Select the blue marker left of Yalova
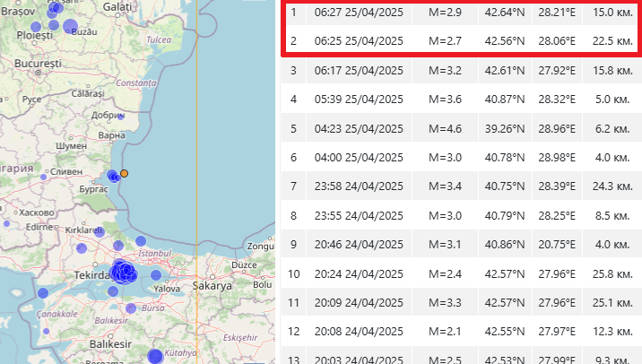Viewport: 642px width, 364px height. tap(156, 276)
